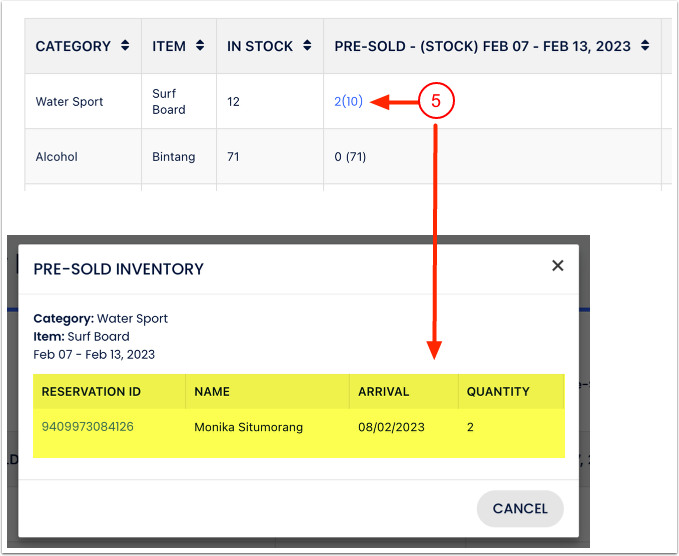Open the 2(10) pre-sold link for Surf Board
679x556 pixels.
coord(348,102)
